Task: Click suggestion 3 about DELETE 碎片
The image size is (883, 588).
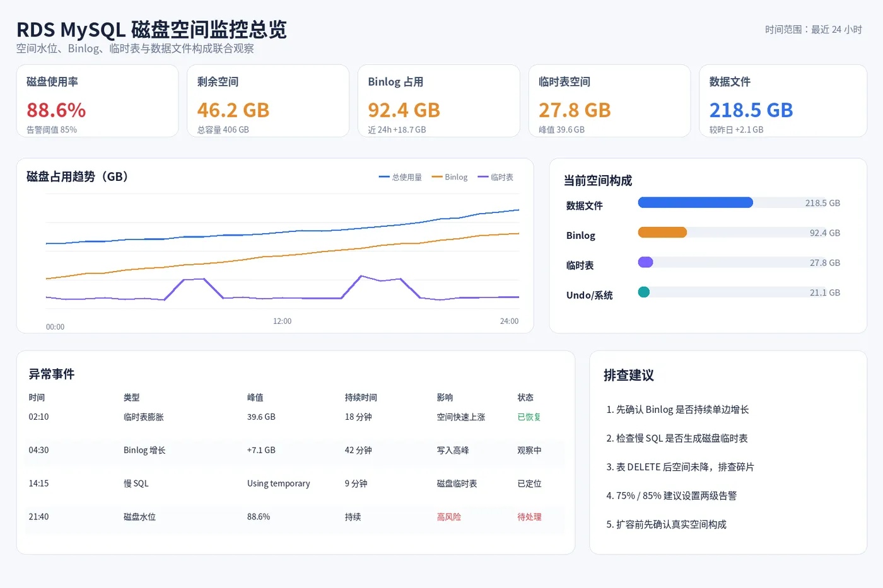Action: point(680,467)
